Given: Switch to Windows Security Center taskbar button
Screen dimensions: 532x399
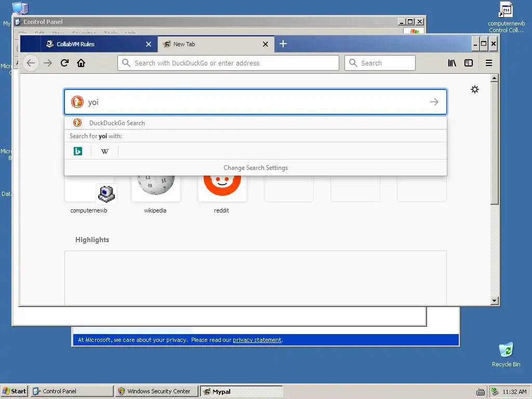Looking at the screenshot, I should (x=156, y=391).
